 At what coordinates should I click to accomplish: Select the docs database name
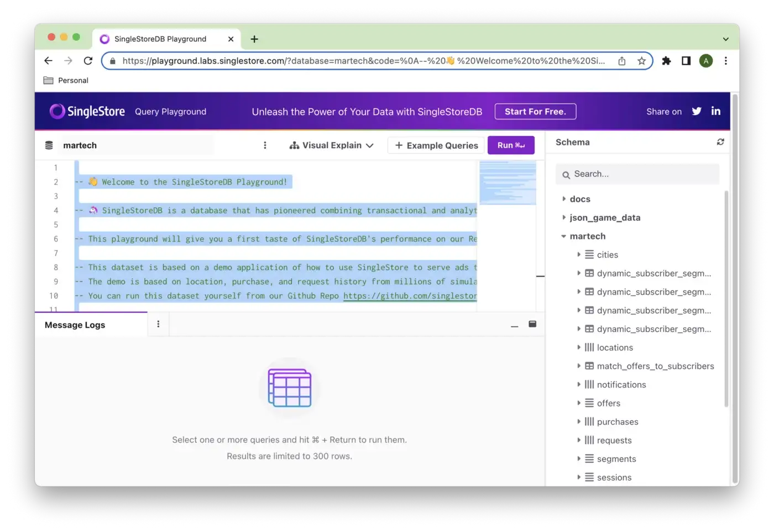coord(580,199)
